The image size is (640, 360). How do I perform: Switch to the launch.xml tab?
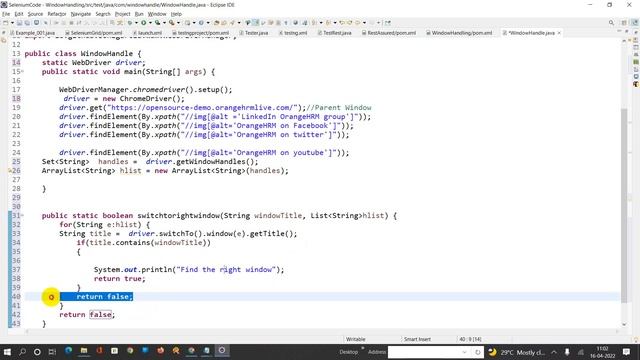[x=147, y=33]
